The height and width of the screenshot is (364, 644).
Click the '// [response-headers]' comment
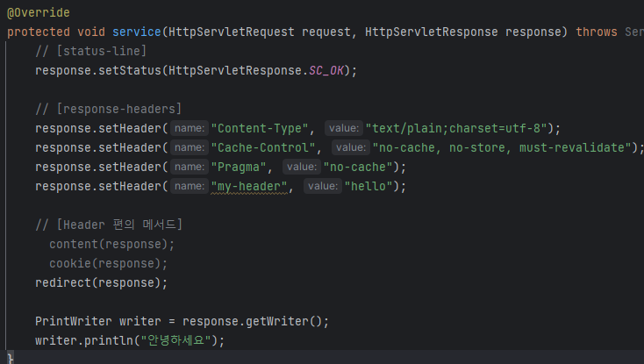coord(109,109)
